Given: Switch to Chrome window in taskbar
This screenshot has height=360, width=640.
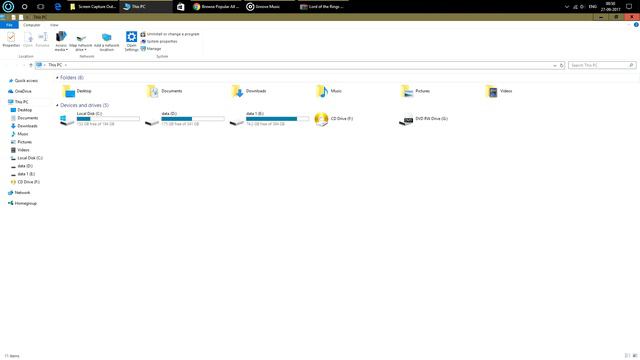Looking at the screenshot, I should [216, 7].
